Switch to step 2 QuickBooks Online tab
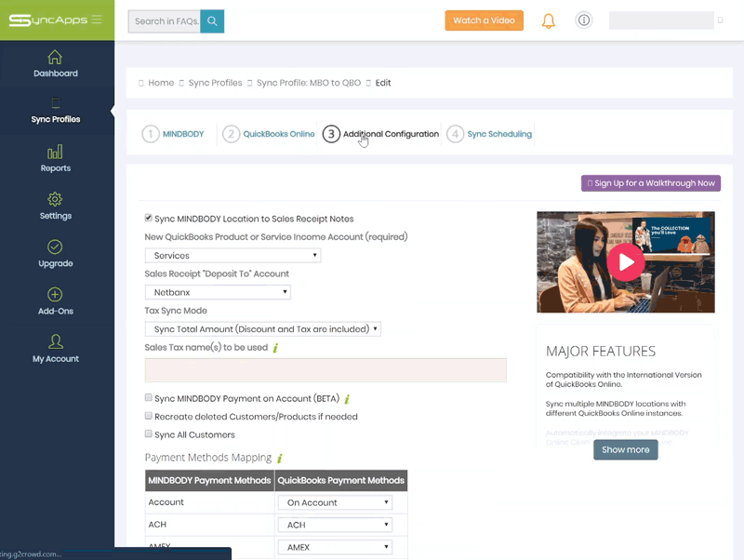Viewport: 744px width, 560px height. [269, 134]
